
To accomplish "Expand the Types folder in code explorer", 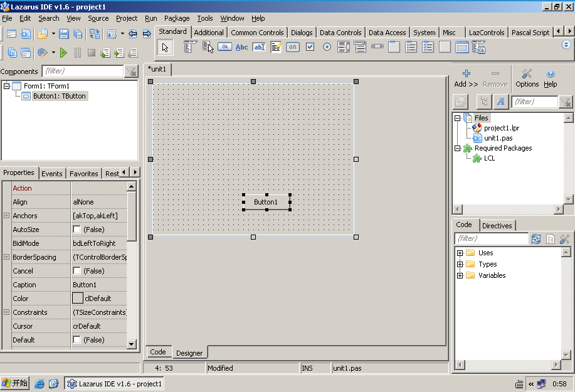I will tap(460, 265).
